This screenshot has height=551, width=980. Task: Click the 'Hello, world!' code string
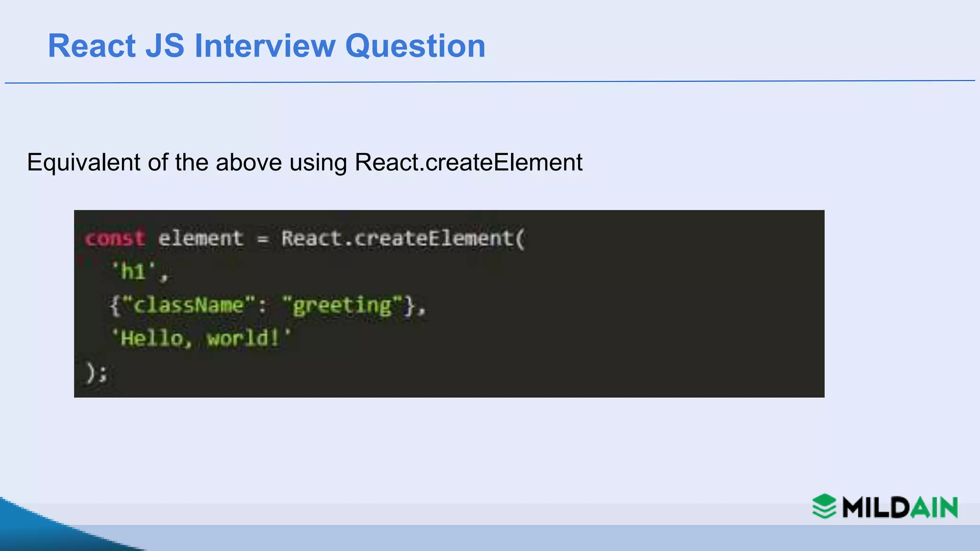(x=200, y=338)
